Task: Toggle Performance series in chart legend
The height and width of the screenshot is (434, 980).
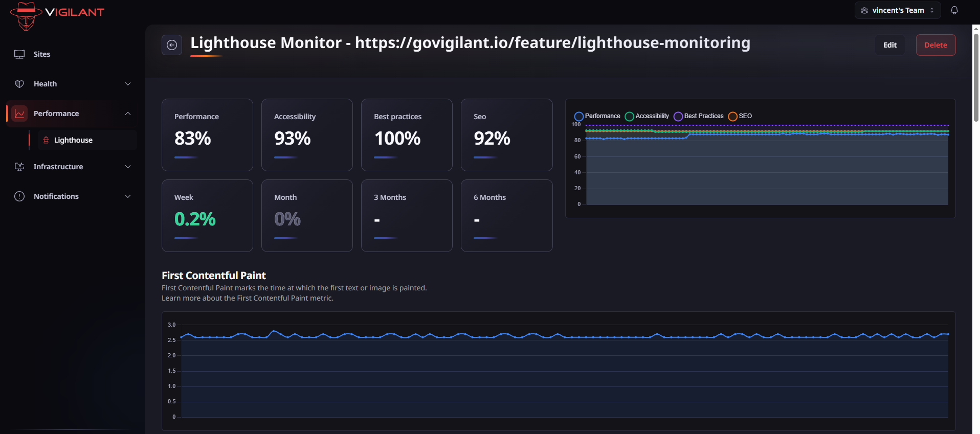Action: 579,117
